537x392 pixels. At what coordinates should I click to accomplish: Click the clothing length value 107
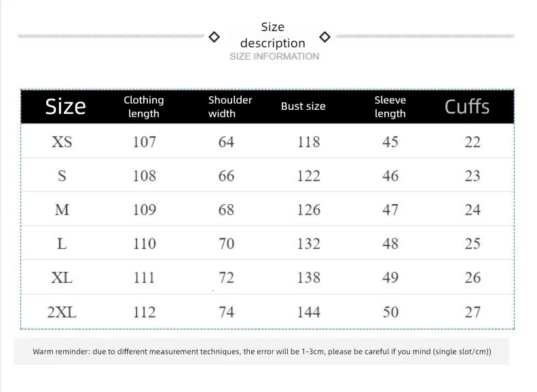(144, 142)
